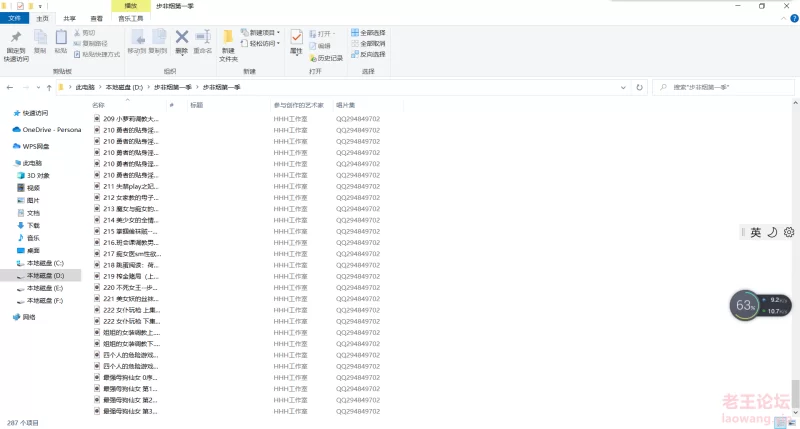Switch to details view button
Viewport: 800px width, 429px height.
[x=780, y=423]
